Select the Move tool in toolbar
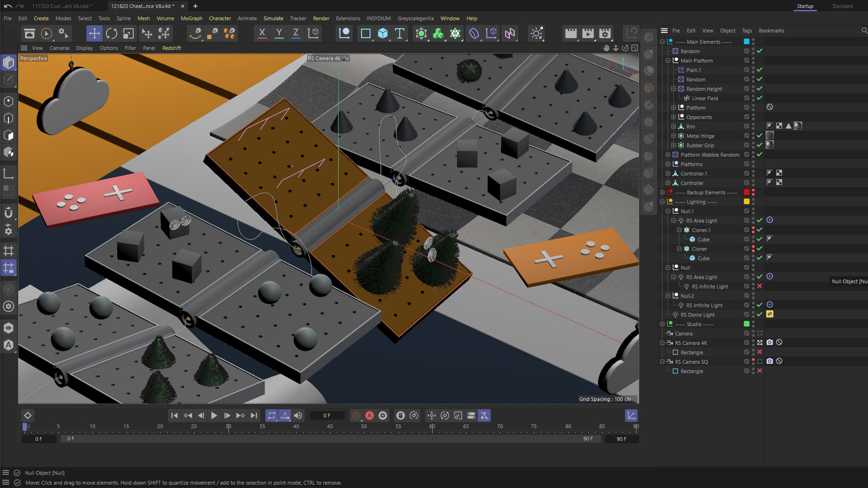The image size is (868, 488). click(94, 33)
